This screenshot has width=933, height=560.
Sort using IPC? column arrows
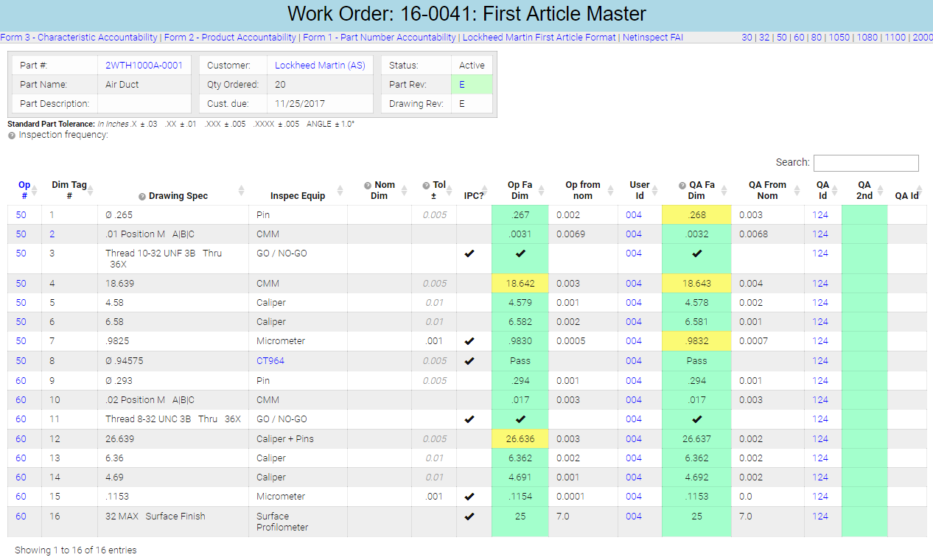486,190
